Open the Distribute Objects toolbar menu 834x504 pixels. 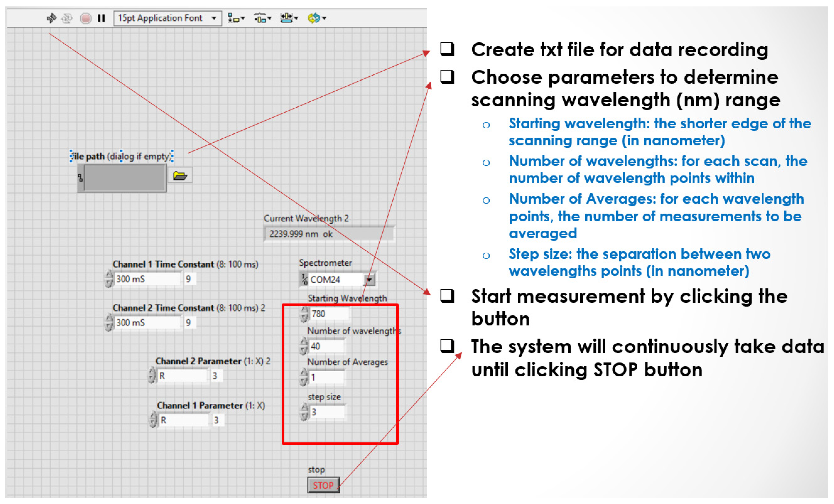tap(262, 18)
